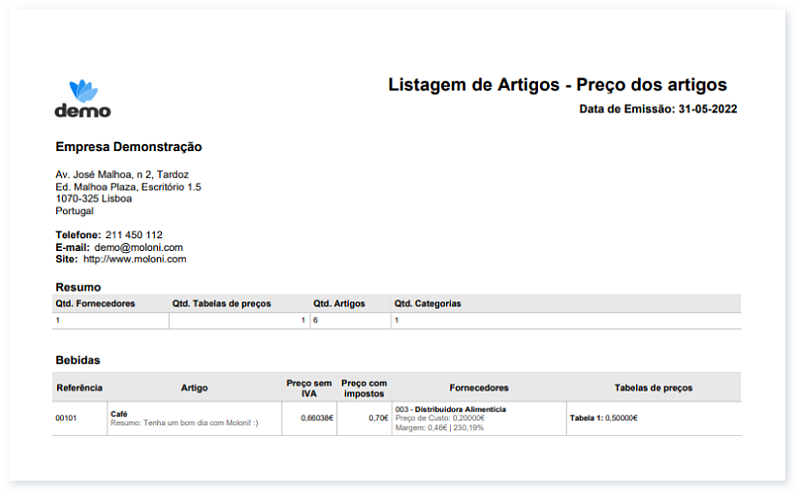Image resolution: width=800 pixels, height=496 pixels.
Task: Select the Artigo column header
Action: coord(194,387)
